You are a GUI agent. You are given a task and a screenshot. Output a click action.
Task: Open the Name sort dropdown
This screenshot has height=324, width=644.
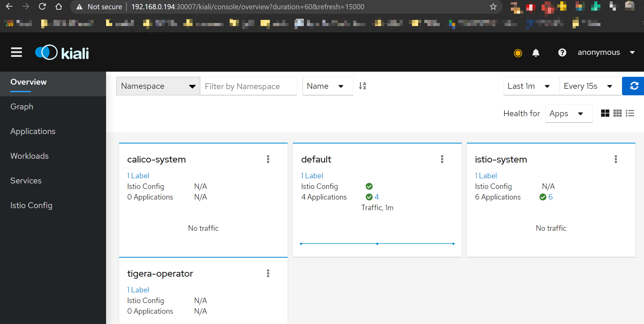327,86
